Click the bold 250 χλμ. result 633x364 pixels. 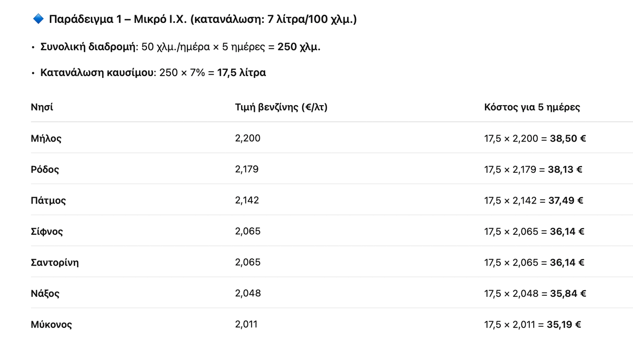point(299,47)
